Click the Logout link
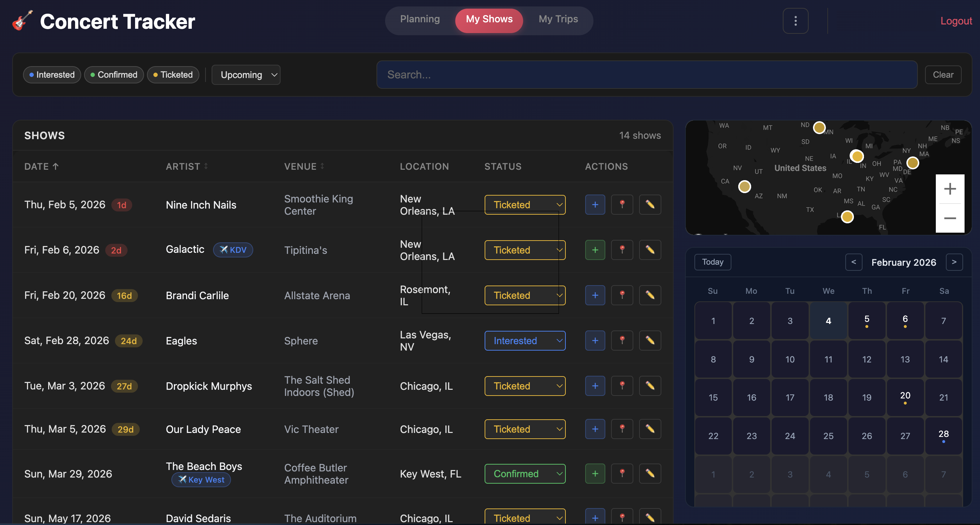 [x=956, y=21]
